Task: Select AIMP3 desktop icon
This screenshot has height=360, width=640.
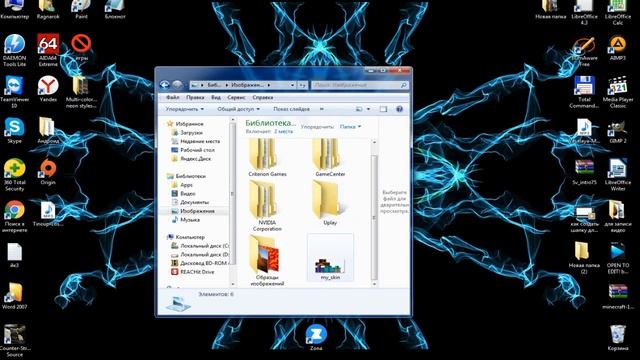Action: [618, 48]
